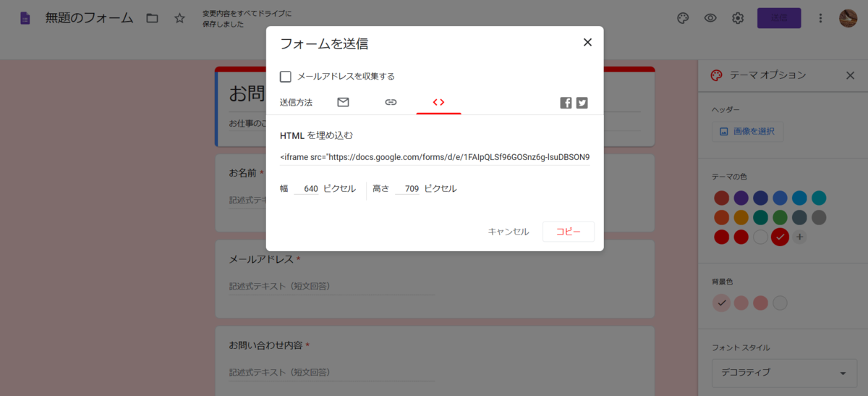The width and height of the screenshot is (868, 396).
Task: Click the お名前 short answer field
Action: click(247, 201)
